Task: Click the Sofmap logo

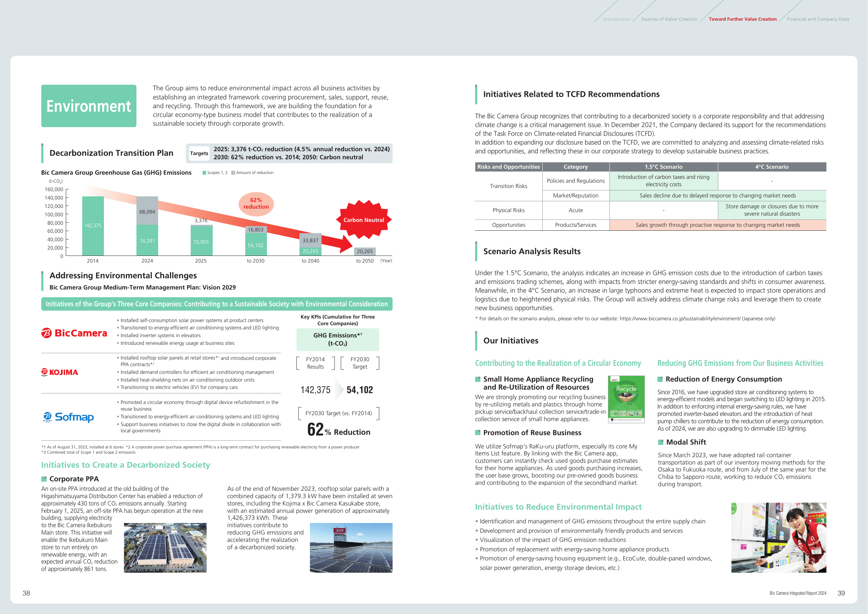Action: pyautogui.click(x=69, y=417)
